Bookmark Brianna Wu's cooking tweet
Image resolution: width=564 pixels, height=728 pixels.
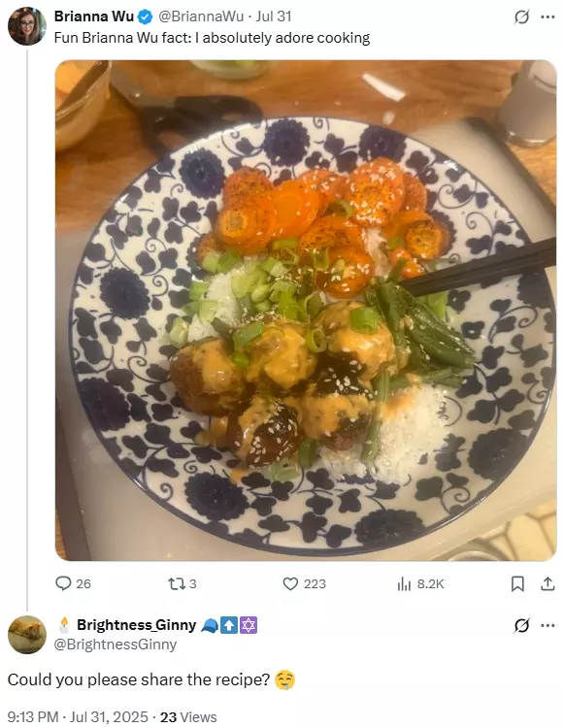(x=517, y=583)
